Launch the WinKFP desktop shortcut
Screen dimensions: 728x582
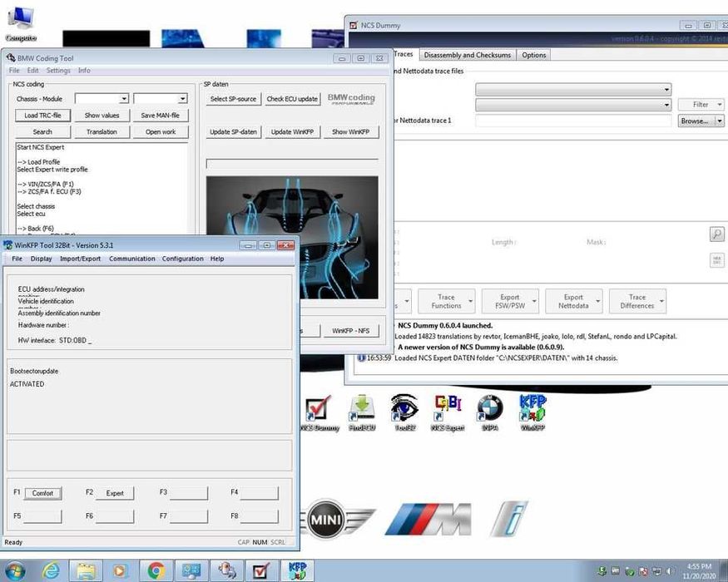(532, 413)
